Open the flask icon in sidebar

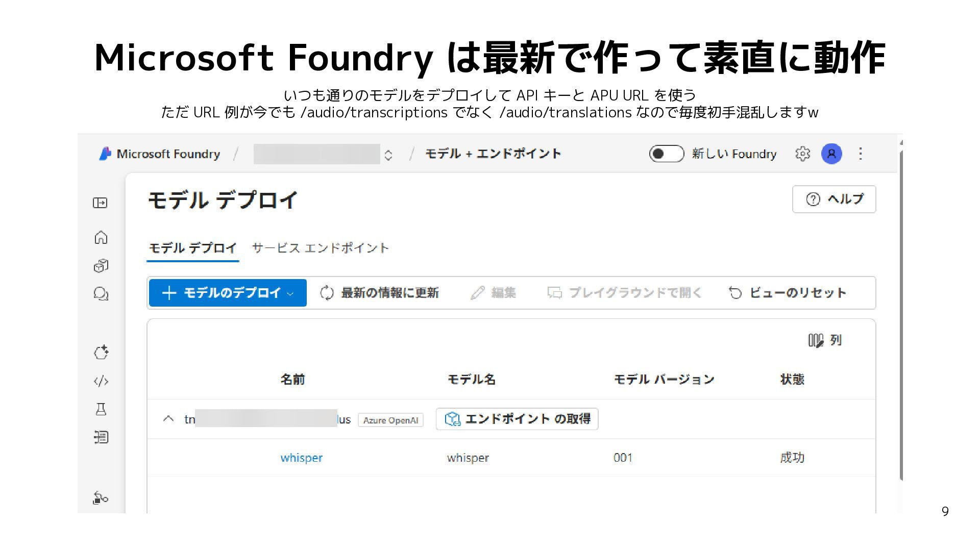(x=101, y=409)
